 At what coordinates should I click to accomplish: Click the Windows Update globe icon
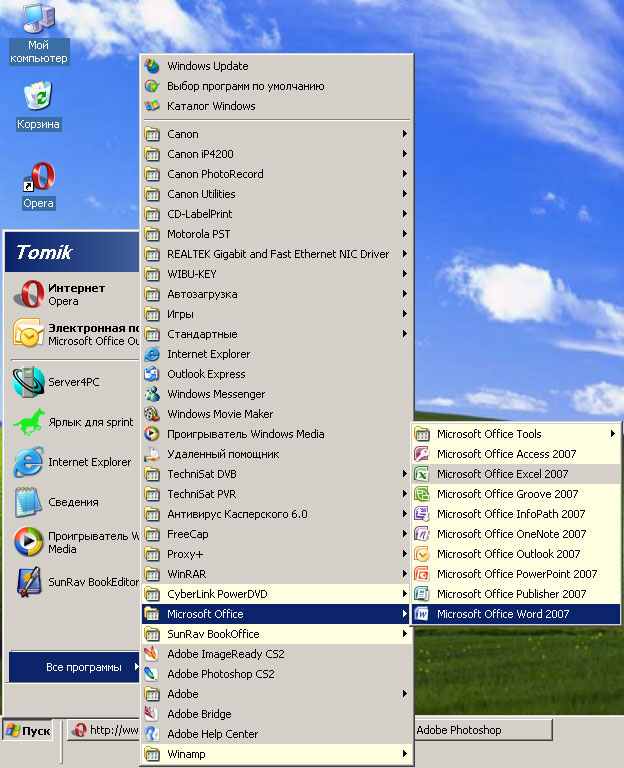[x=152, y=66]
